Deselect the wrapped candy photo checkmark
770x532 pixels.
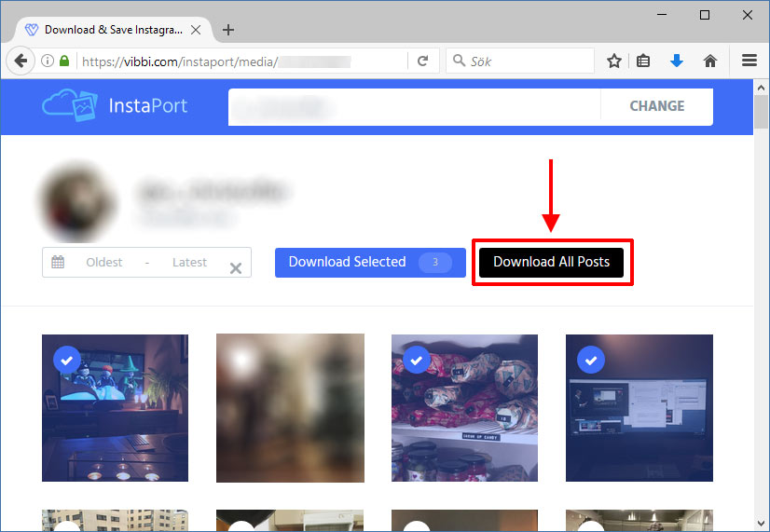[x=417, y=360]
